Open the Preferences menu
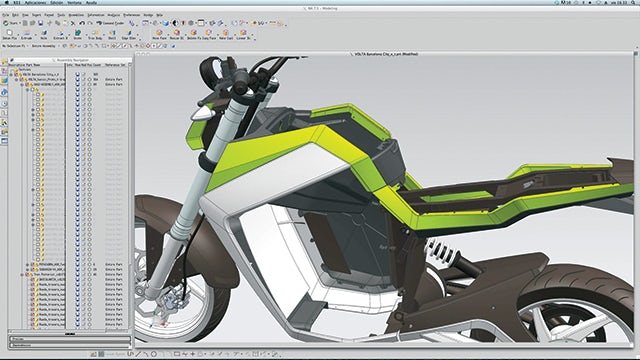 click(x=132, y=15)
